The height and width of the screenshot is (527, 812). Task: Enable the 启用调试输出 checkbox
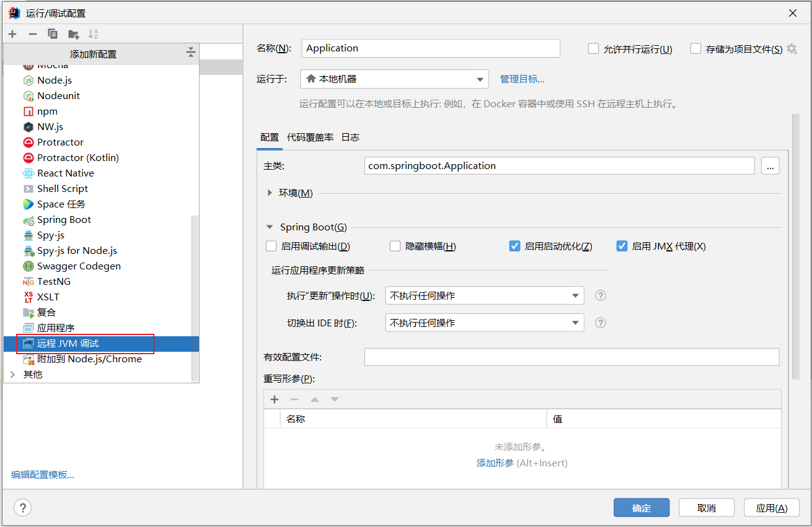point(271,246)
